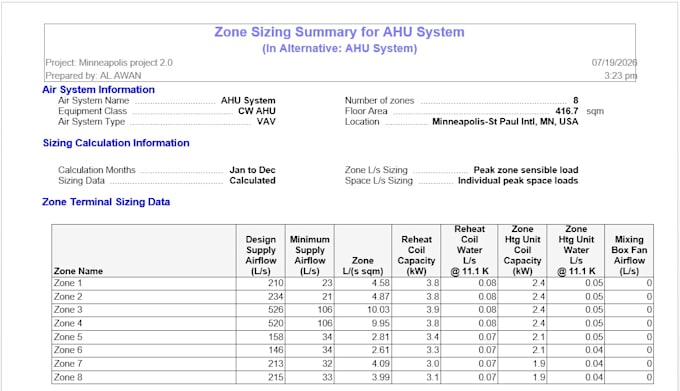Screen dimensions: 680x391
Task: Click Zone 3 design supply airflow '526'
Action: (x=276, y=310)
